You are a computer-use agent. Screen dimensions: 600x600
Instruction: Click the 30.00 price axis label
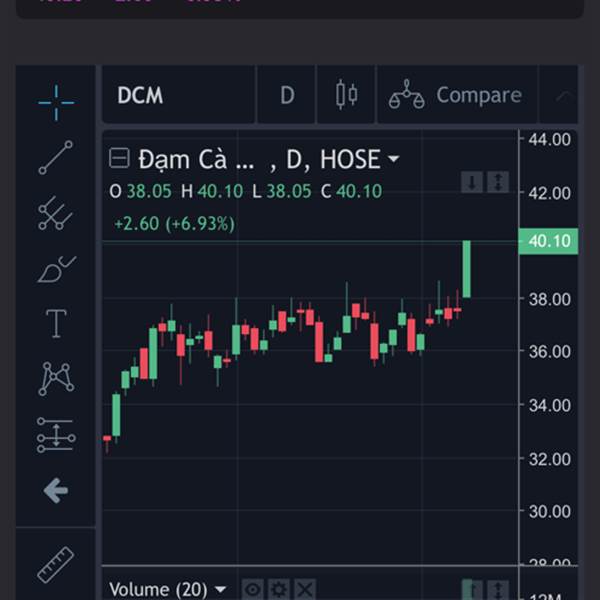point(549,512)
